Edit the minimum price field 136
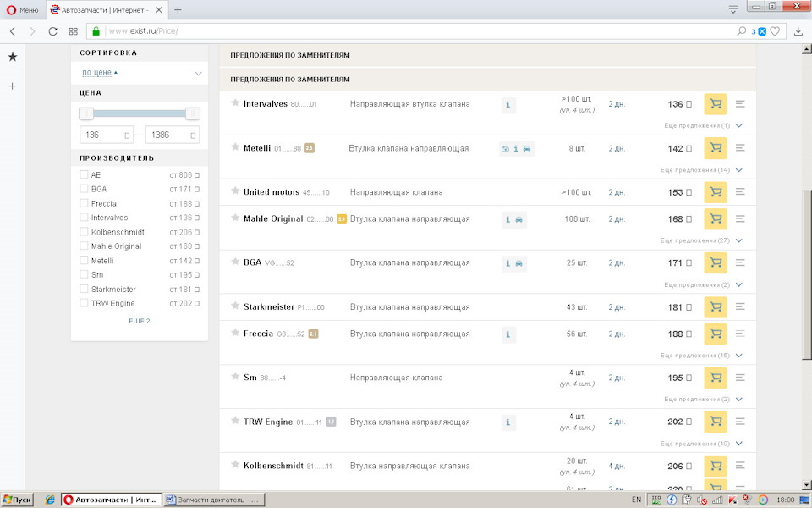The image size is (812, 508). pyautogui.click(x=107, y=135)
